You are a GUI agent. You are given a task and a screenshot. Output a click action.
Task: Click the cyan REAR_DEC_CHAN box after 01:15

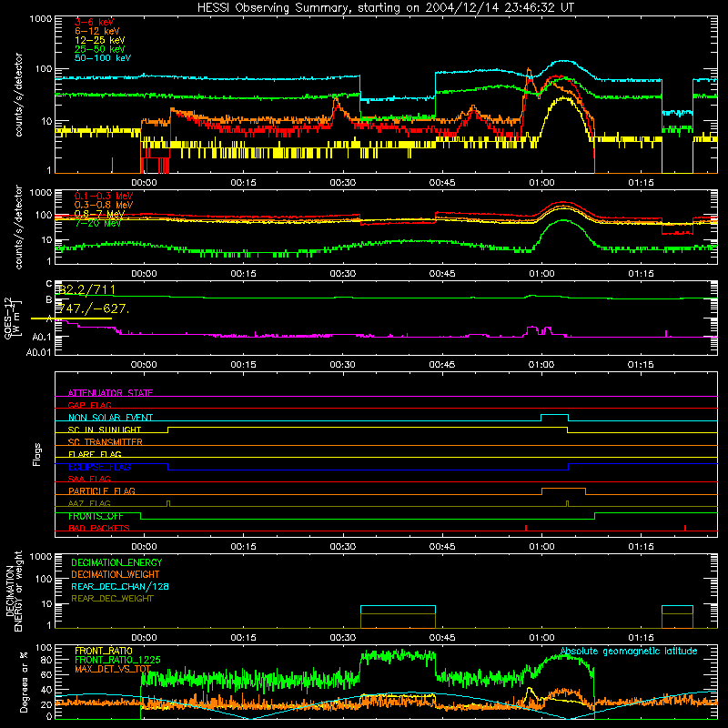coord(677,610)
